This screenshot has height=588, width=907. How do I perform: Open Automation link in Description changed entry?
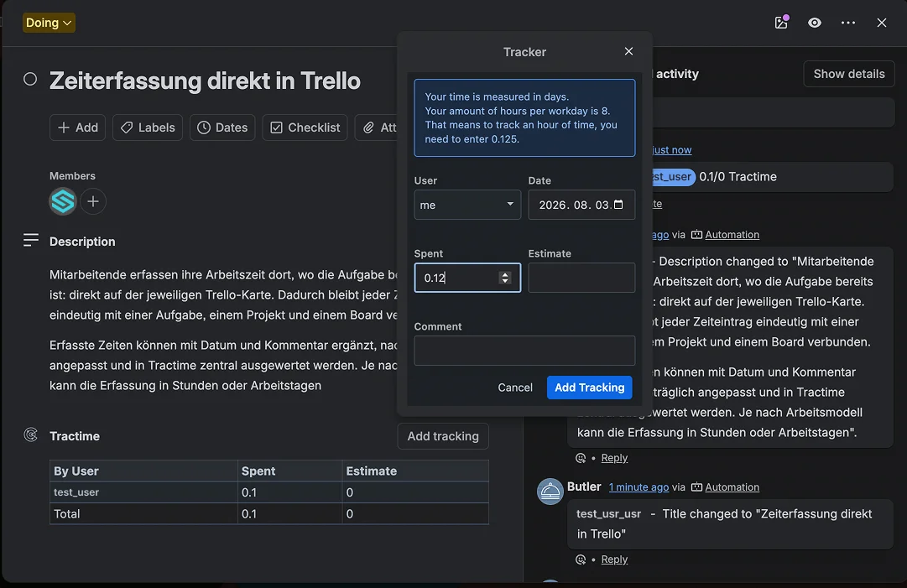point(732,234)
